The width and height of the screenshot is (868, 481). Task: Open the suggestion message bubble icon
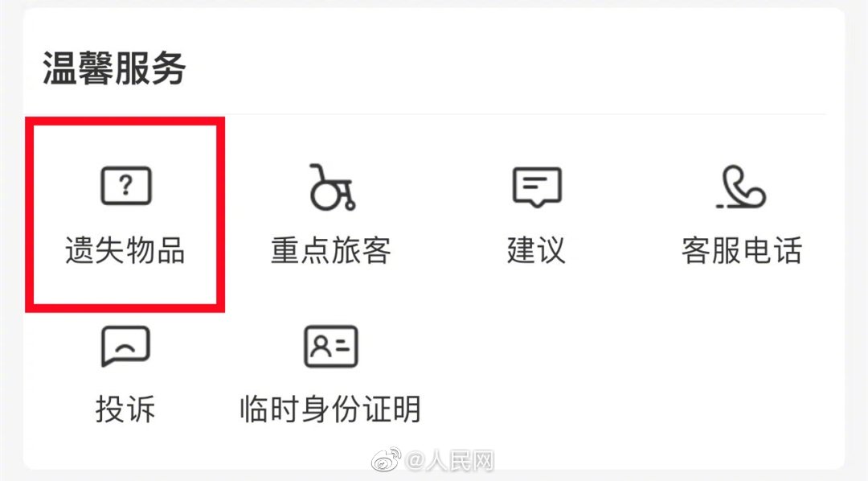click(x=536, y=187)
